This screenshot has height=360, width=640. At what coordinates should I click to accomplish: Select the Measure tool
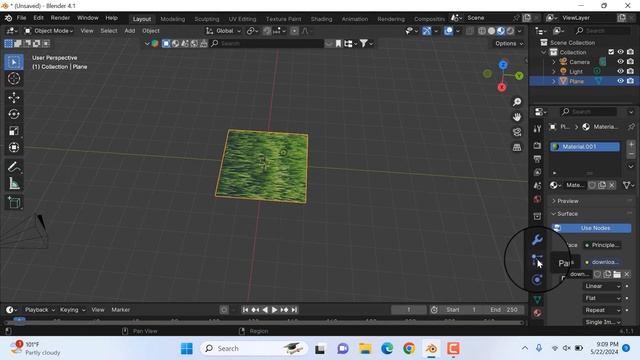click(x=14, y=184)
